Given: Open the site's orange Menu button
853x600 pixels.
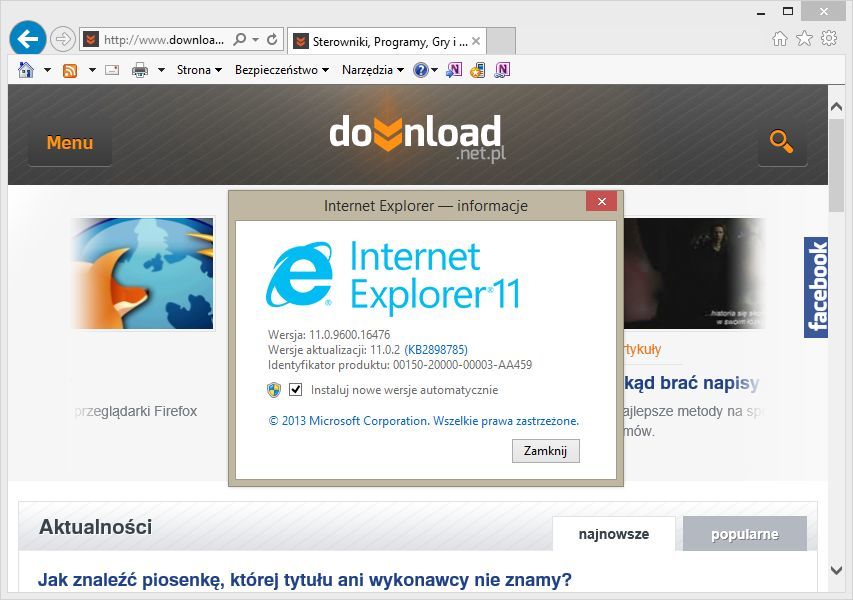Looking at the screenshot, I should coord(70,143).
